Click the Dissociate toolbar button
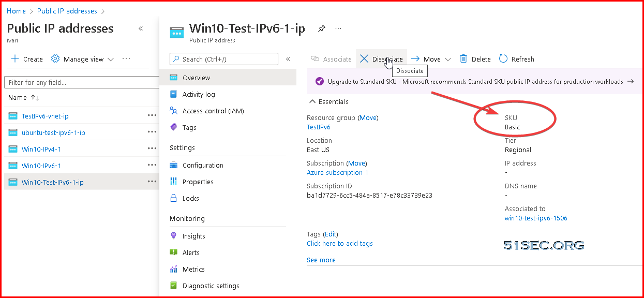Screen dimensions: 644x298 coord(381,59)
